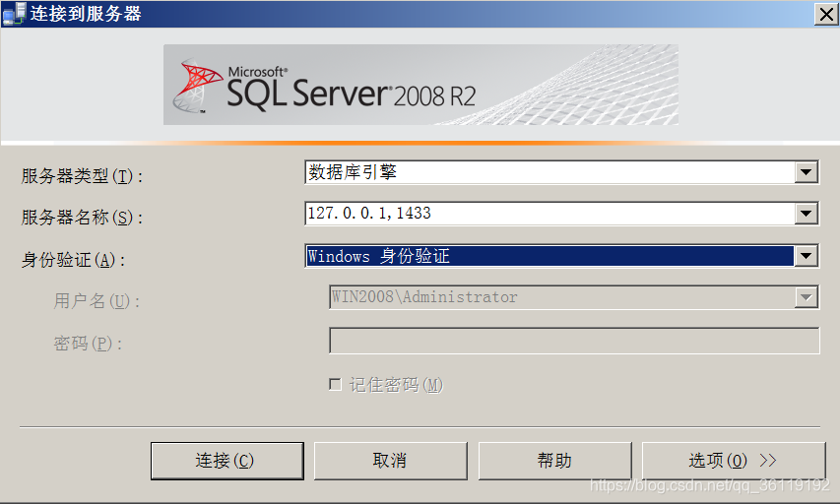This screenshot has width=840, height=504.
Task: Click the 身份验证(A) label
Action: click(x=74, y=260)
